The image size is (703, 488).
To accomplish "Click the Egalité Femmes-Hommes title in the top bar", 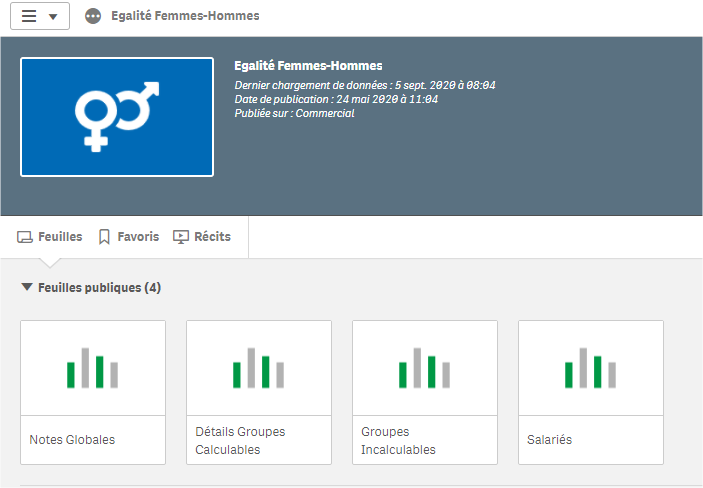I will [185, 16].
